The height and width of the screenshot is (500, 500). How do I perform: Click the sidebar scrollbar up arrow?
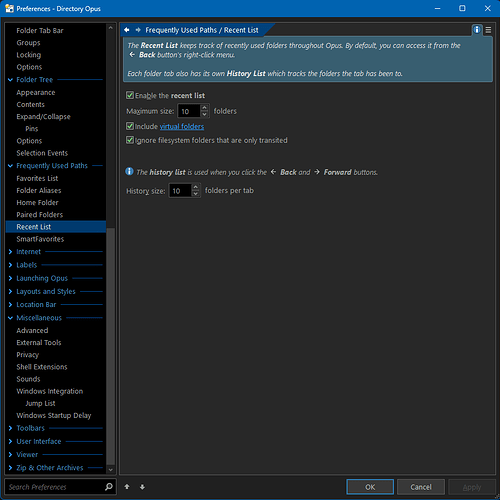click(x=110, y=28)
